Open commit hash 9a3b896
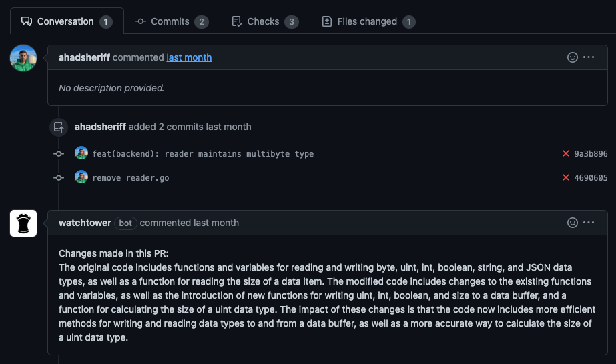 coord(591,154)
